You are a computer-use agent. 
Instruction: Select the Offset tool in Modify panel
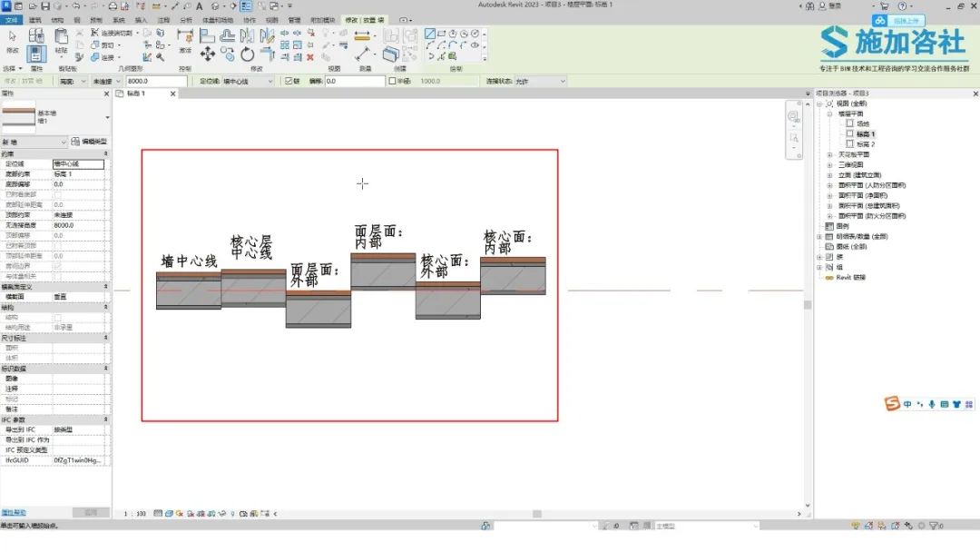tap(228, 35)
